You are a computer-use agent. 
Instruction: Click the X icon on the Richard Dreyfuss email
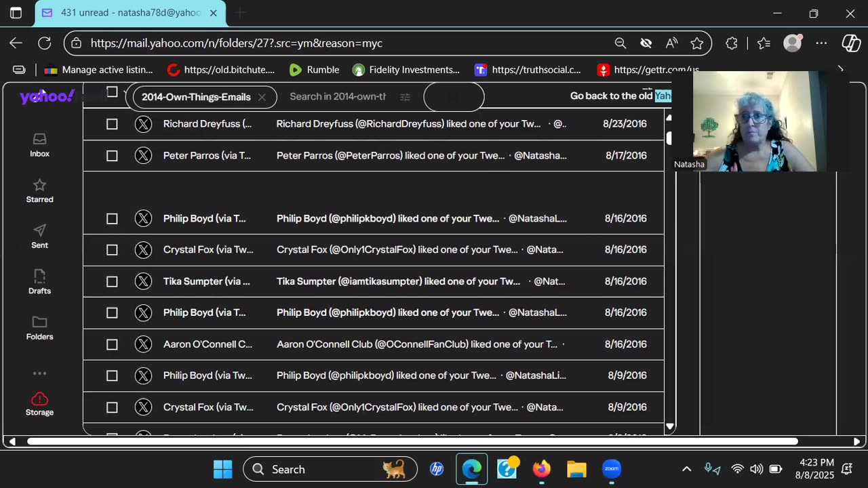143,124
